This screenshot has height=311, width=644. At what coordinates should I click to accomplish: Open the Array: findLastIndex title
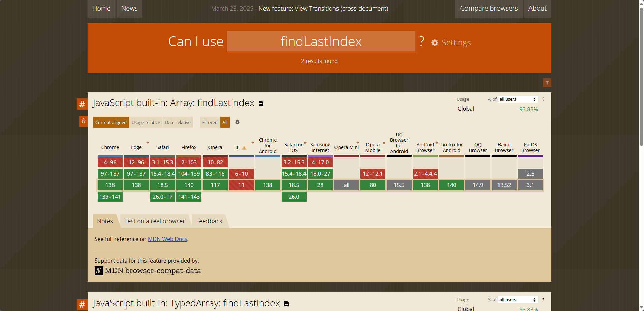173,103
